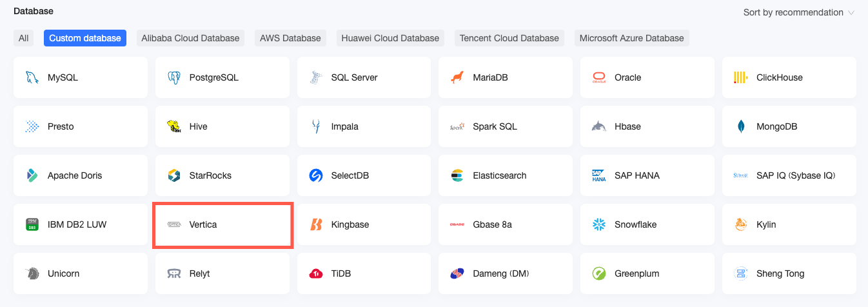868x307 pixels.
Task: Click the Sheng Tong logo icon
Action: click(741, 273)
